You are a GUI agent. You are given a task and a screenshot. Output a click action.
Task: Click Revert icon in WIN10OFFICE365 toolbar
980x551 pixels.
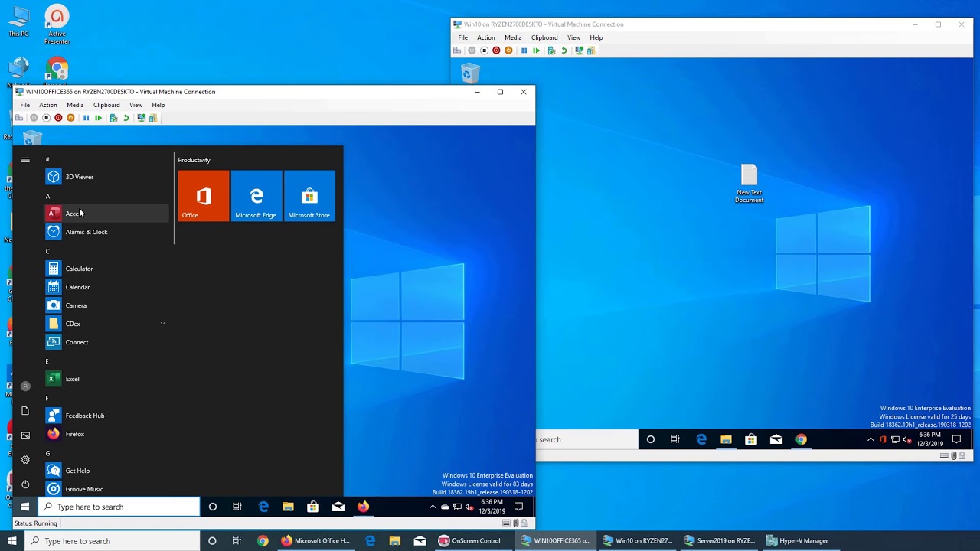pos(126,118)
